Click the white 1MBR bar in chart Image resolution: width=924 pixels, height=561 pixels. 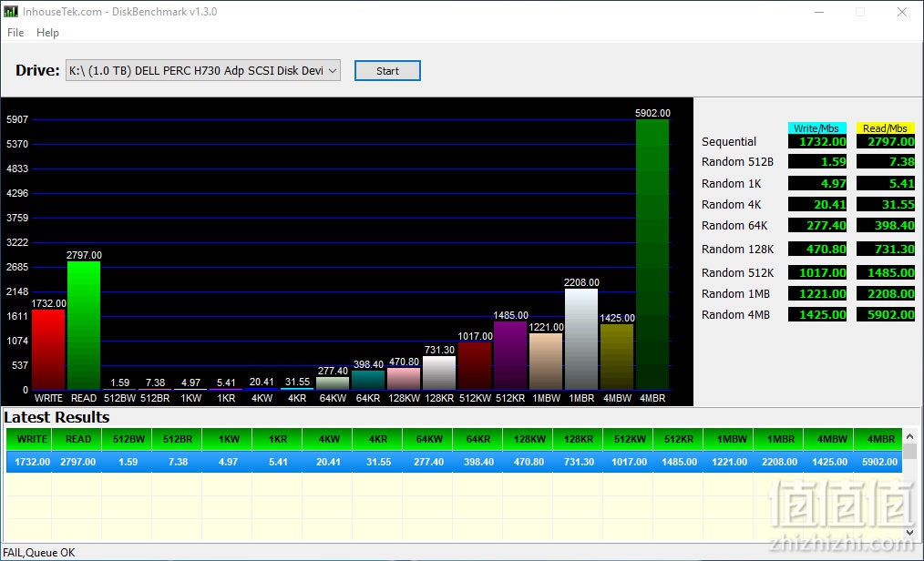pyautogui.click(x=581, y=339)
